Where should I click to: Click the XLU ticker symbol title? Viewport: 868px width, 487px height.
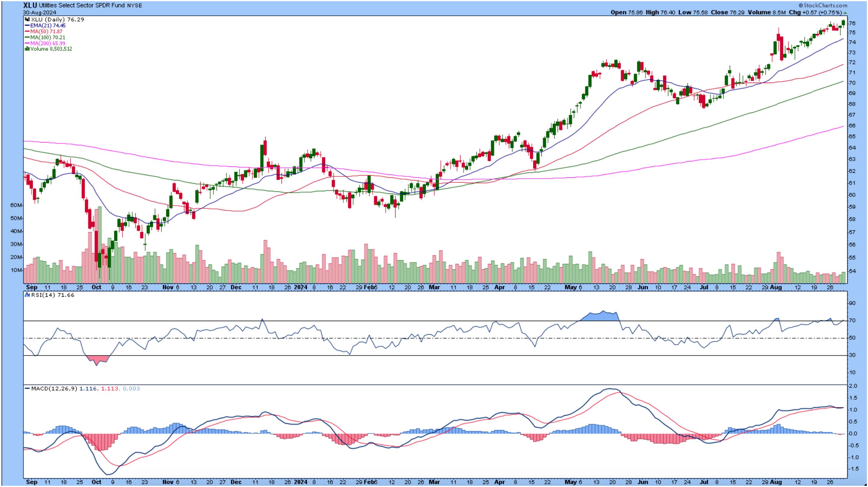point(30,5)
